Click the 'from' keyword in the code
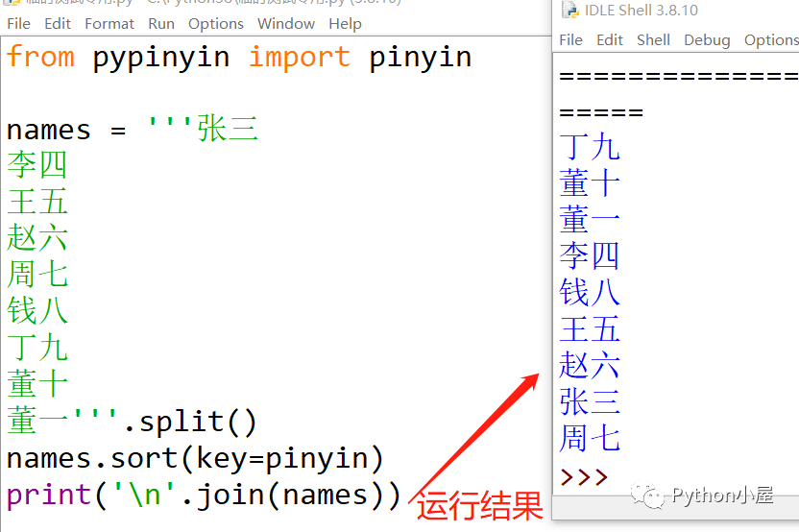This screenshot has height=532, width=799. [40, 56]
